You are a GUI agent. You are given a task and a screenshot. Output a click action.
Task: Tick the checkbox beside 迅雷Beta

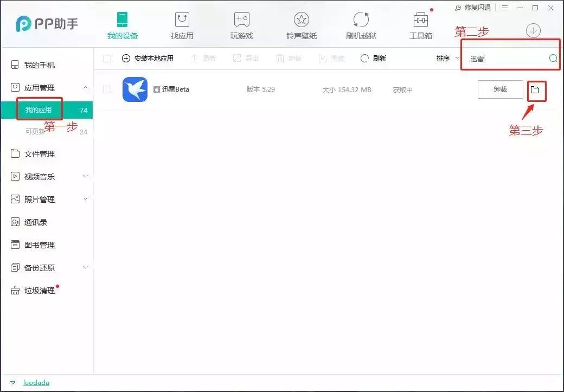point(107,89)
